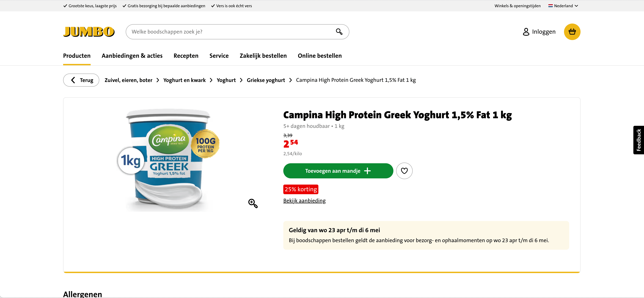The height and width of the screenshot is (298, 644).
Task: Click the Jumbo logo
Action: point(89,32)
